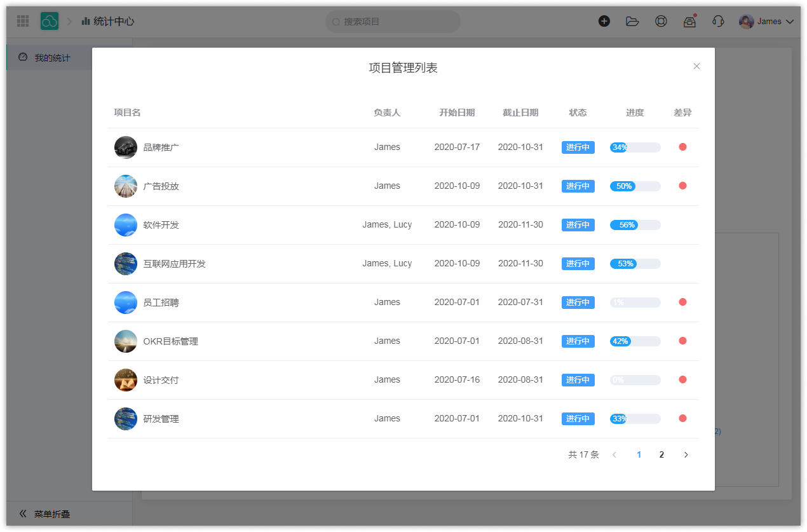Click the 软件开发 56% progress bar
This screenshot has width=807, height=532.
pos(635,225)
